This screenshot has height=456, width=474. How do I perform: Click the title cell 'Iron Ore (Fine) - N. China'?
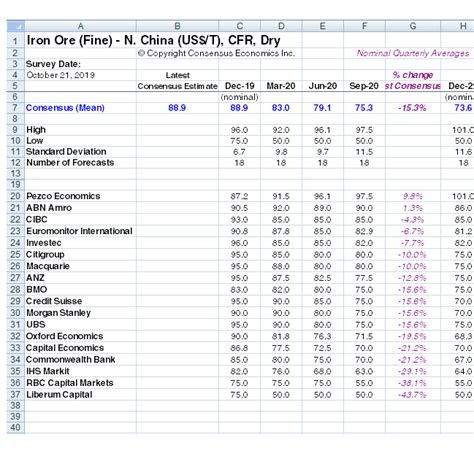154,40
